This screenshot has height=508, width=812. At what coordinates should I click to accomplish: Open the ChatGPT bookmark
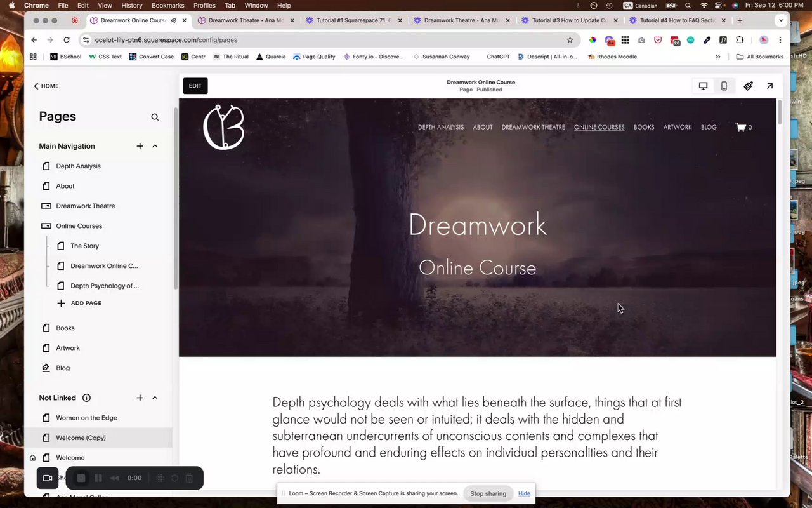[x=498, y=57]
